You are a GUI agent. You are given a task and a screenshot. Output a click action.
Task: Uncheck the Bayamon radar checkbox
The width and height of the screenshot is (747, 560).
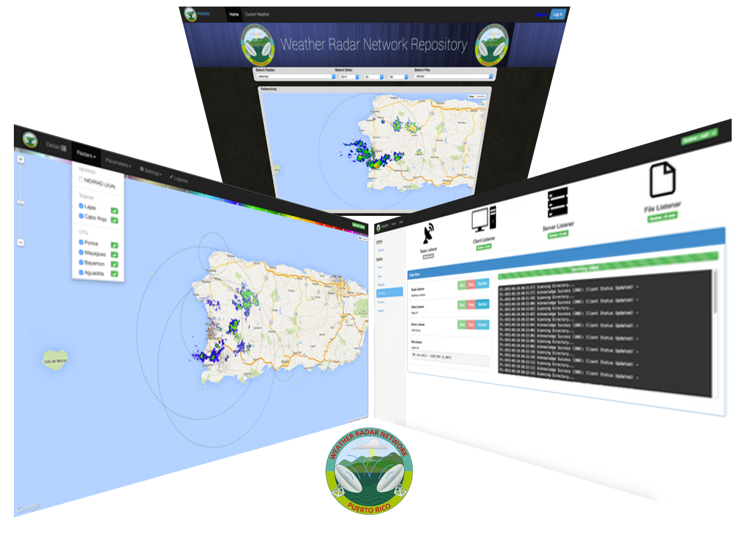(x=81, y=262)
